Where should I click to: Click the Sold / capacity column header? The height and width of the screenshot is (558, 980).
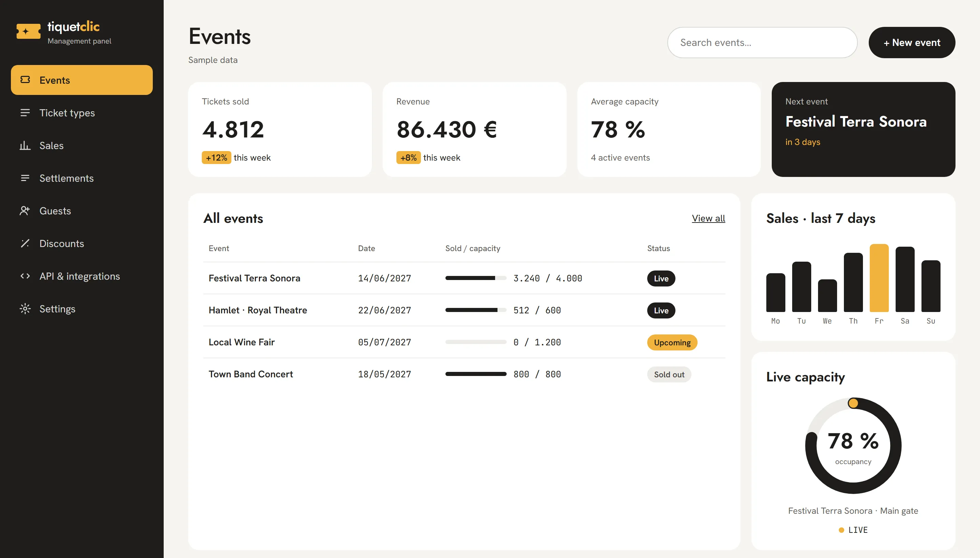click(x=473, y=248)
